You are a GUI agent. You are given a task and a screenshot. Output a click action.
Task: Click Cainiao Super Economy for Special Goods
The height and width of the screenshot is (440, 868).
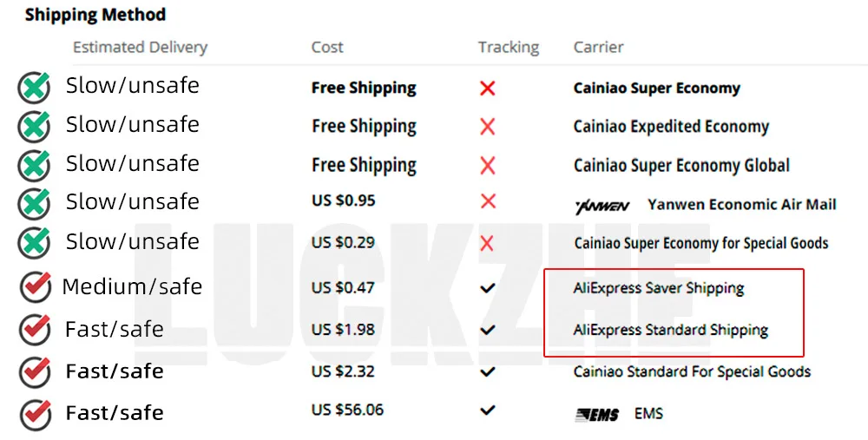coord(700,244)
